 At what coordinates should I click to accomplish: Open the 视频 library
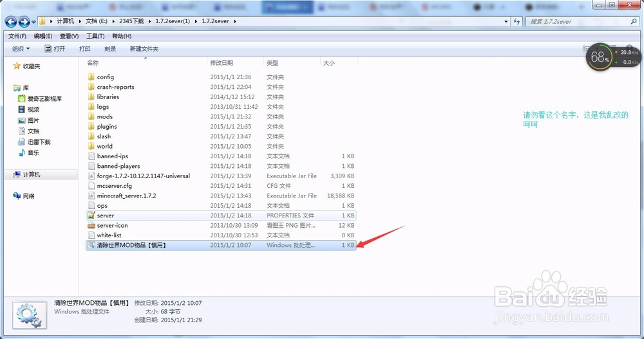point(29,109)
